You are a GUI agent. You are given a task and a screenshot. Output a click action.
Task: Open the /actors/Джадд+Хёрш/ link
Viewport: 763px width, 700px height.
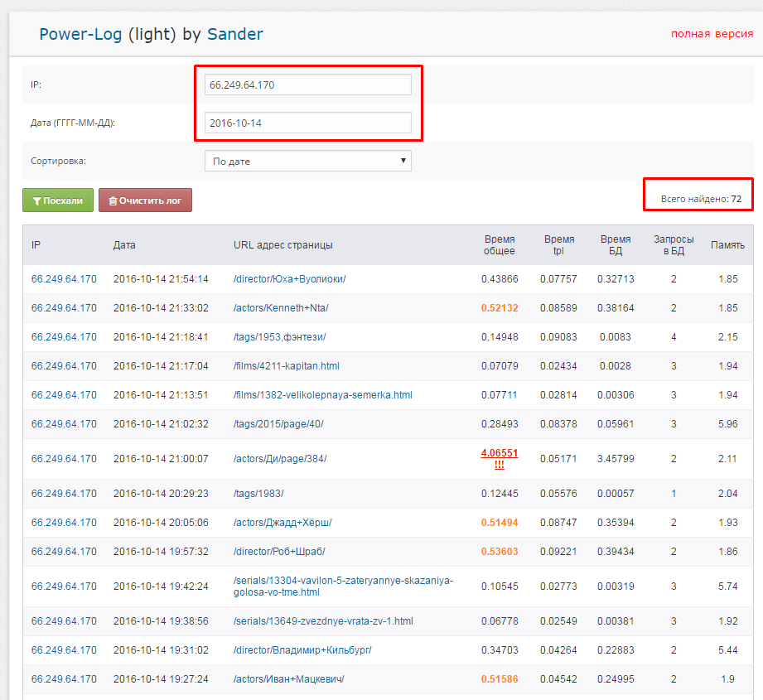coord(283,523)
